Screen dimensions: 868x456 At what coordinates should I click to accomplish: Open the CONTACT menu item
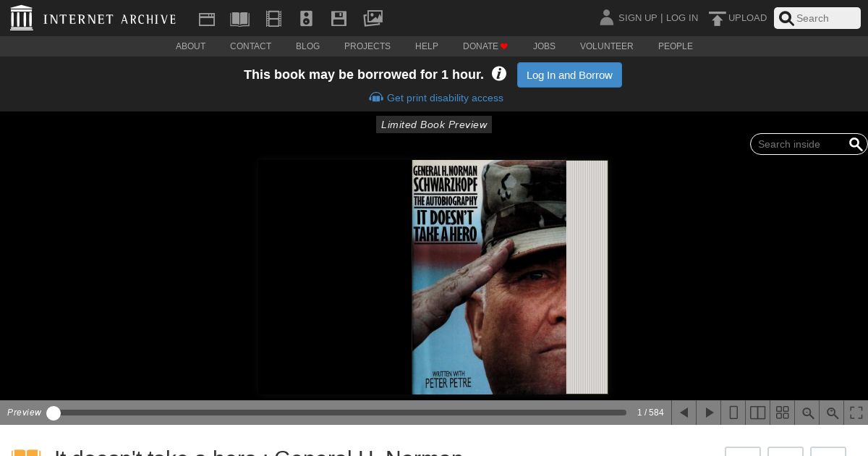tap(250, 46)
